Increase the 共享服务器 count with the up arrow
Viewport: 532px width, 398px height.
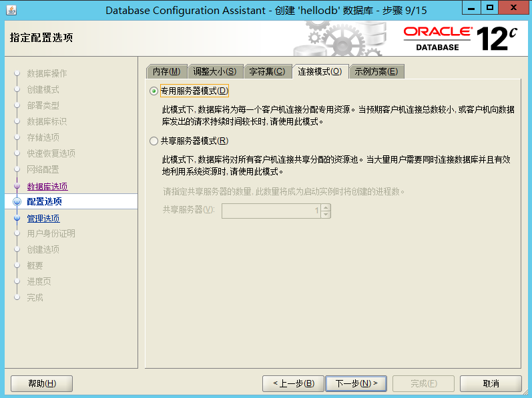click(x=326, y=207)
